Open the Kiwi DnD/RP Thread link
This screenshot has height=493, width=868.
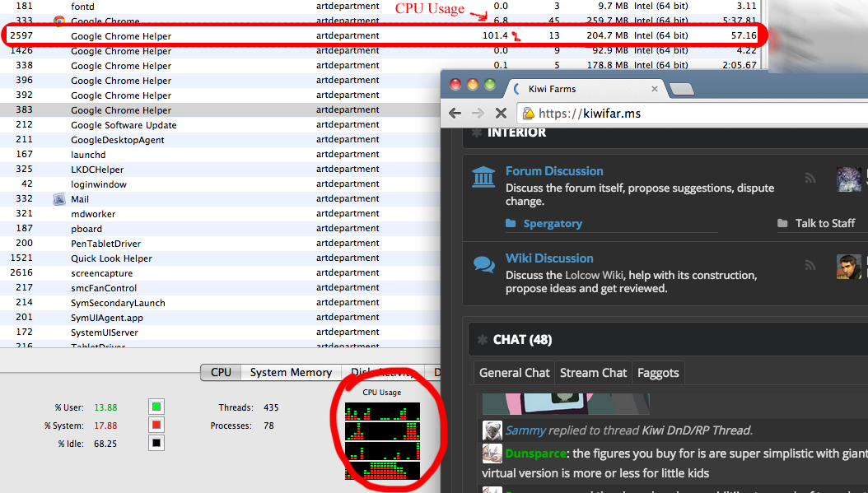[x=697, y=430]
